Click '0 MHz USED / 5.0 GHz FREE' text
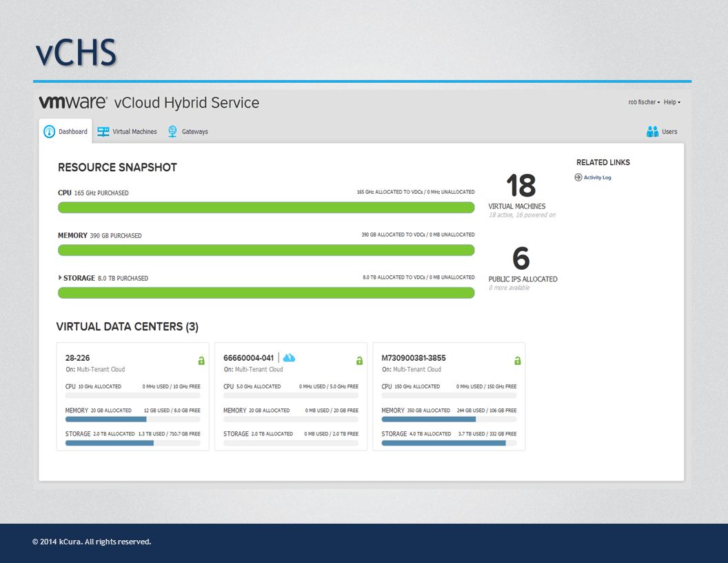This screenshot has width=728, height=563. pyautogui.click(x=329, y=386)
